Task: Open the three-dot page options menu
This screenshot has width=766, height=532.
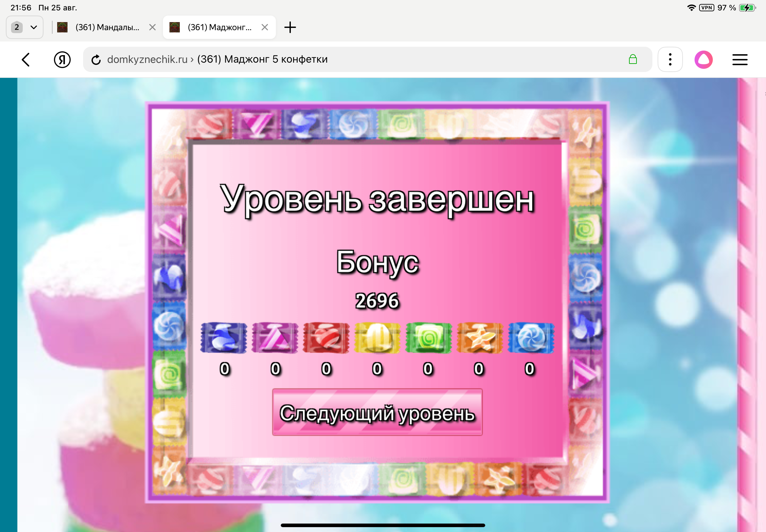Action: (670, 60)
